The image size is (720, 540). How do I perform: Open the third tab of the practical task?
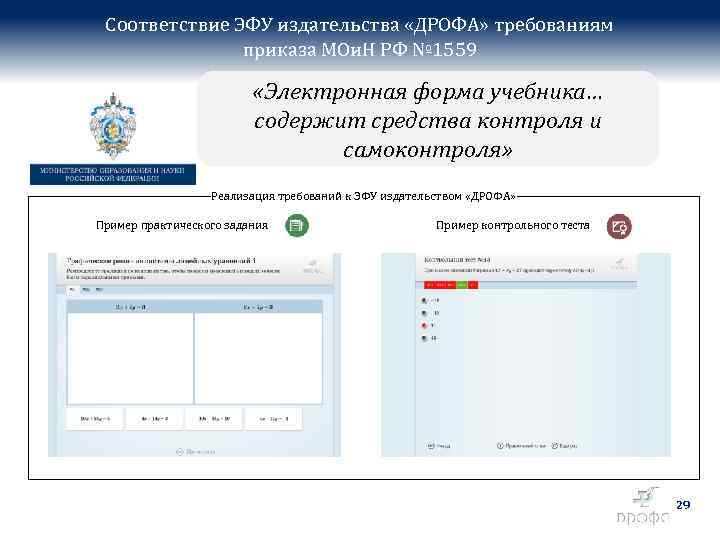coord(99,290)
